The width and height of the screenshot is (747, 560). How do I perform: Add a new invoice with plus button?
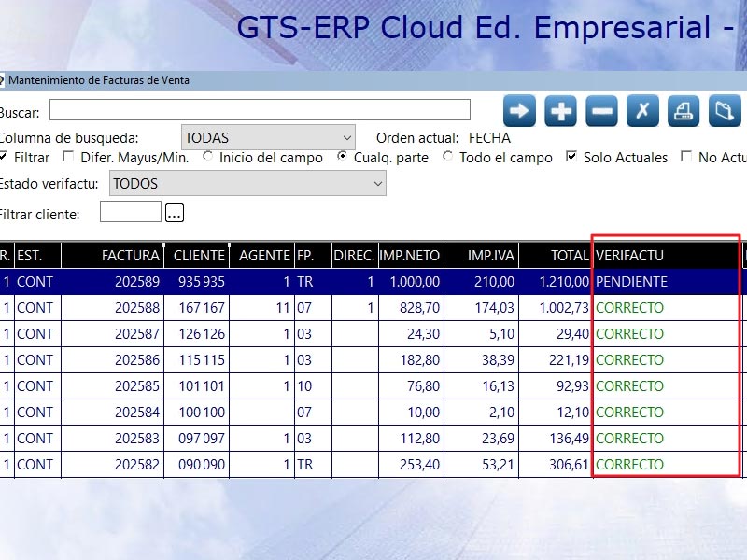point(560,111)
